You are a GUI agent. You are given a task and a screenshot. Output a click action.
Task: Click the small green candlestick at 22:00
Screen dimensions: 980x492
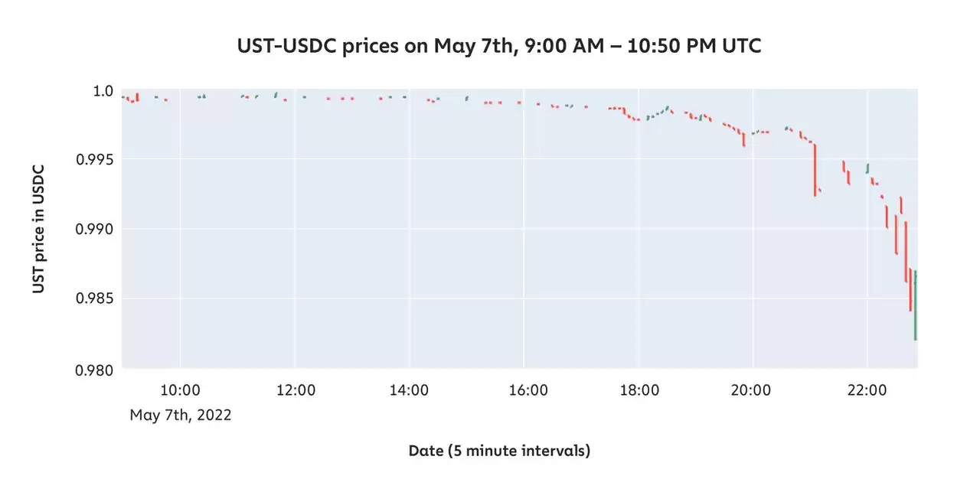click(x=867, y=168)
